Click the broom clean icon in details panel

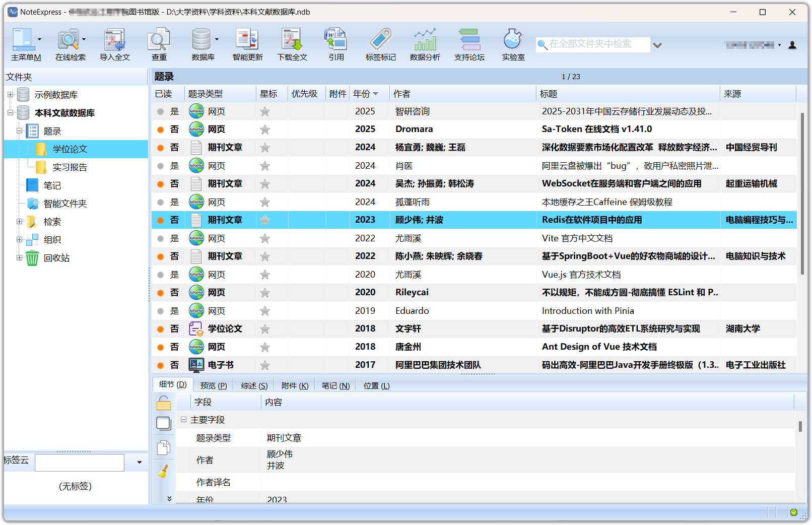[164, 471]
